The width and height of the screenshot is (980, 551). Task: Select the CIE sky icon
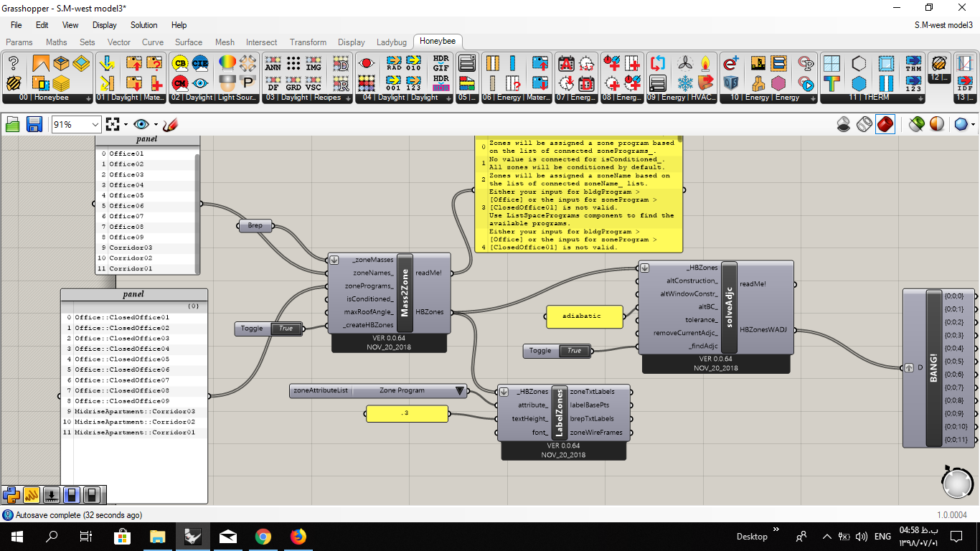tap(200, 63)
